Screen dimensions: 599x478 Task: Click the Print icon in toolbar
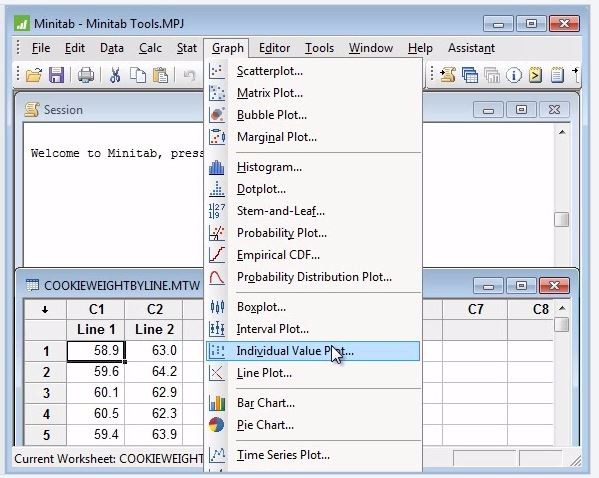86,75
